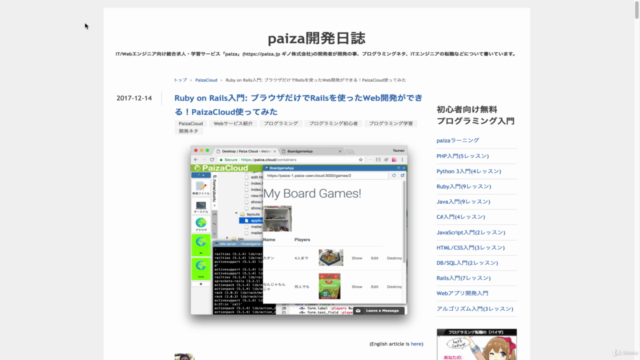
Task: Go to トップ in the breadcrumb
Action: (180, 80)
